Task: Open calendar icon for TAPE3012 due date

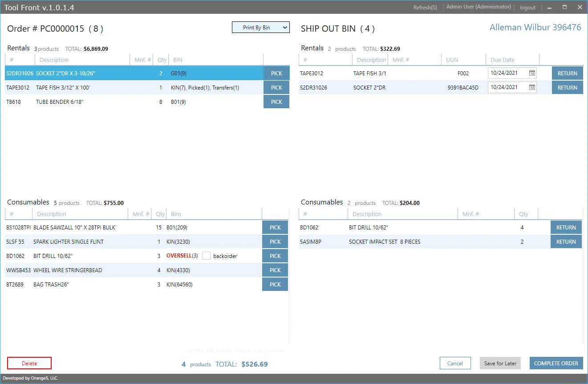Action: (x=532, y=74)
